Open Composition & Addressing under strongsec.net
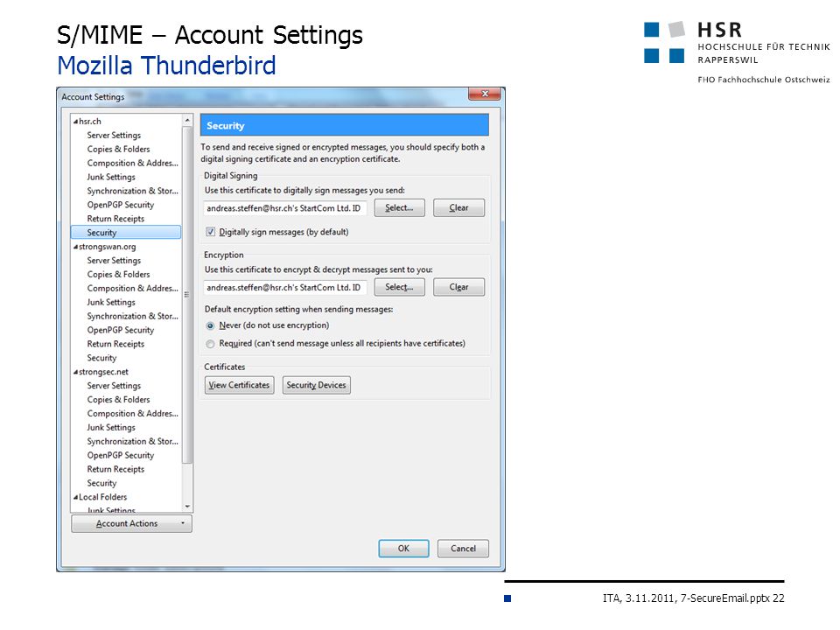Viewport: 840px width, 630px height. pyautogui.click(x=133, y=414)
